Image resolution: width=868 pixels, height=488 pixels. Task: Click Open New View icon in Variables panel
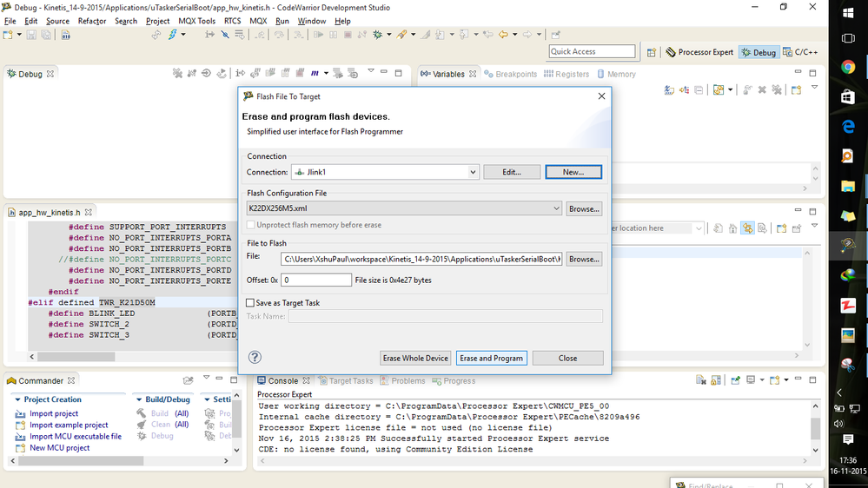[797, 89]
